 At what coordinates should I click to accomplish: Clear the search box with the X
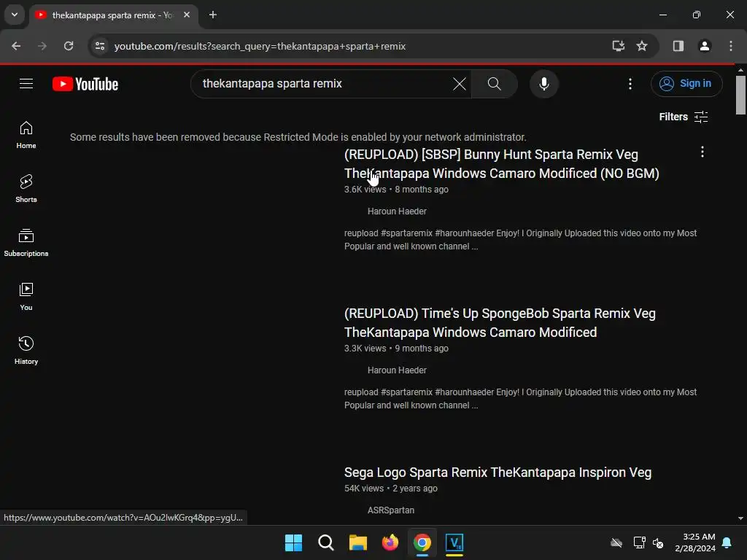coord(460,84)
